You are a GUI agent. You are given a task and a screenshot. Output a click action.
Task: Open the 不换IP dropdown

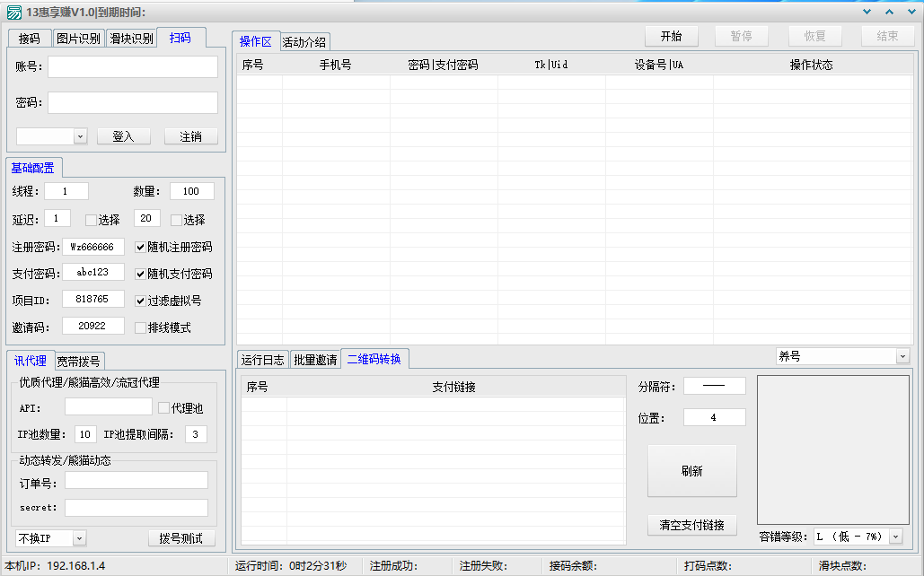pyautogui.click(x=79, y=538)
